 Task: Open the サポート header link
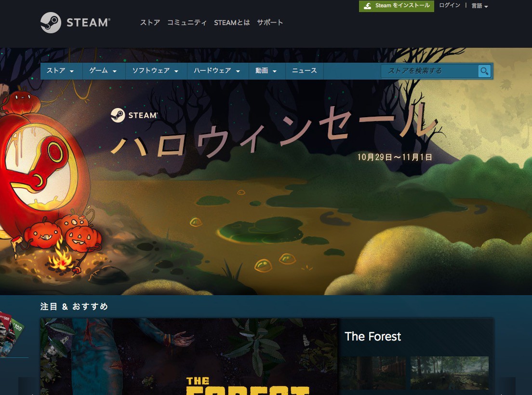tap(270, 22)
